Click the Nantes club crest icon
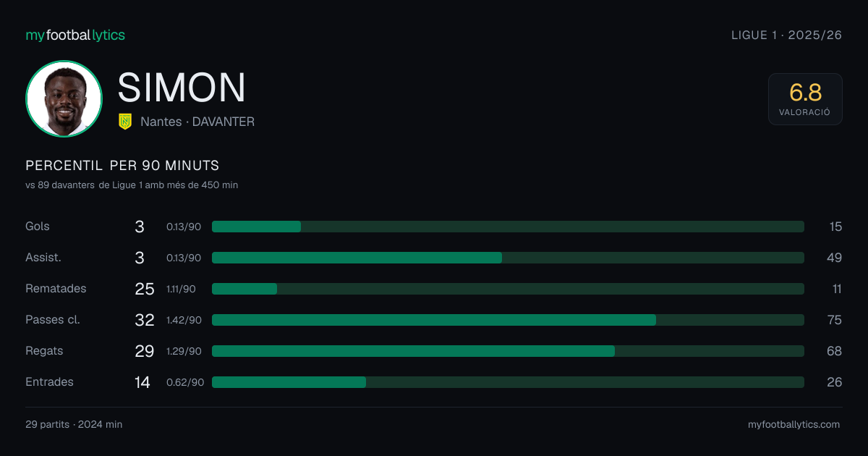 [x=125, y=122]
